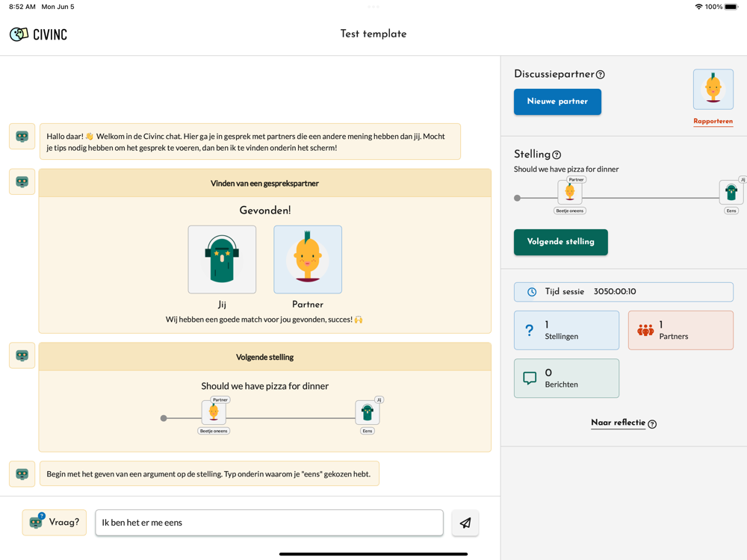The image size is (747, 560).
Task: Click the paper plane send icon
Action: 465,523
